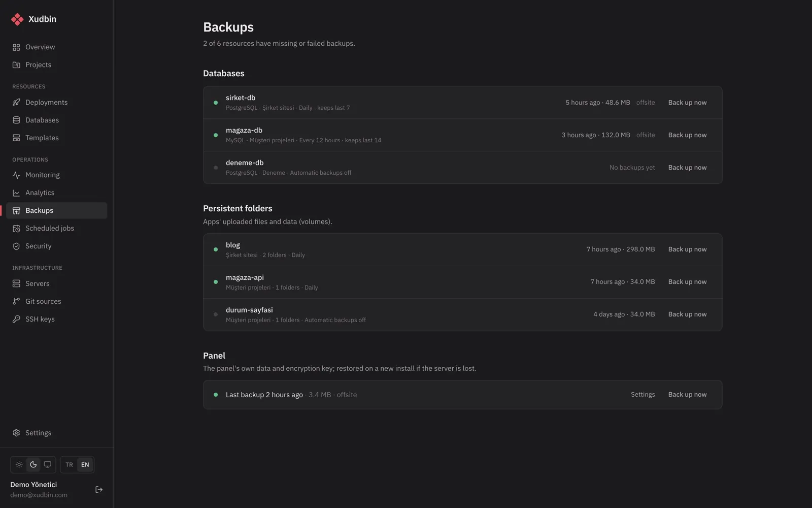This screenshot has height=508, width=812.
Task: Back up magaza-db now
Action: (x=687, y=135)
